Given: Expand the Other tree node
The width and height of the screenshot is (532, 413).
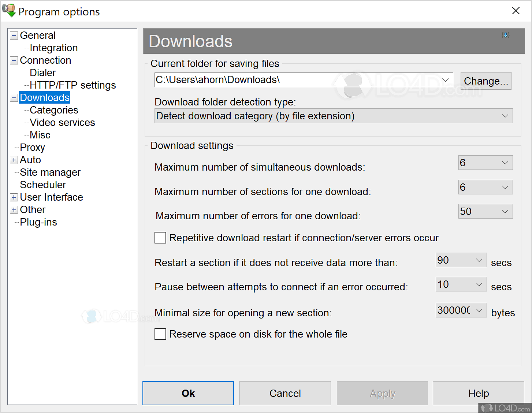Looking at the screenshot, I should (x=14, y=210).
